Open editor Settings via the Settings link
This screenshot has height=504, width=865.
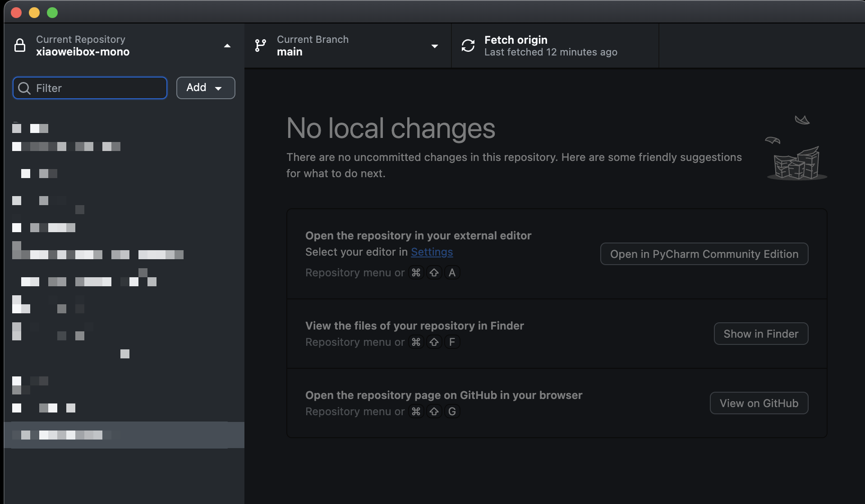click(x=432, y=252)
